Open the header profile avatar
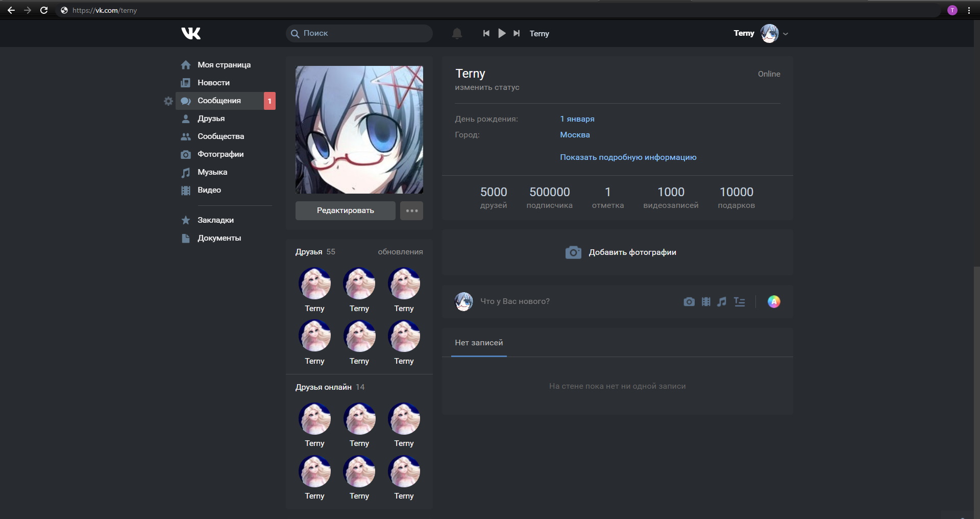 pos(769,33)
